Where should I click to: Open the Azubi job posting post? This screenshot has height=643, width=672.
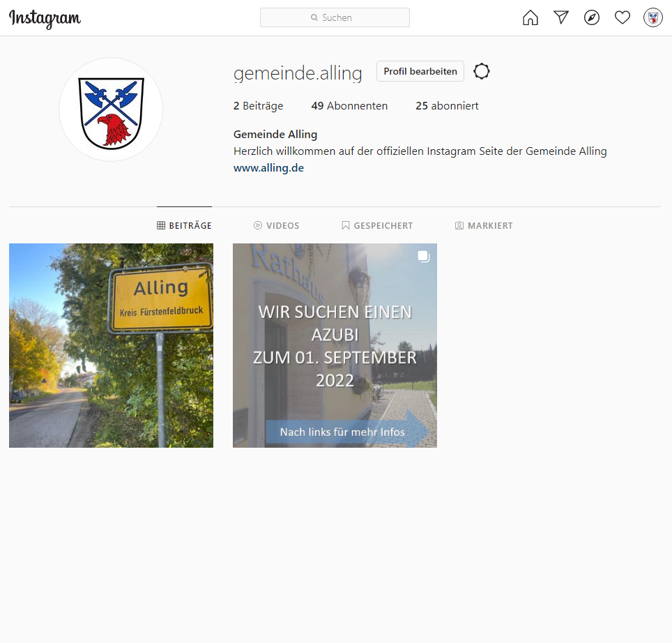click(335, 345)
